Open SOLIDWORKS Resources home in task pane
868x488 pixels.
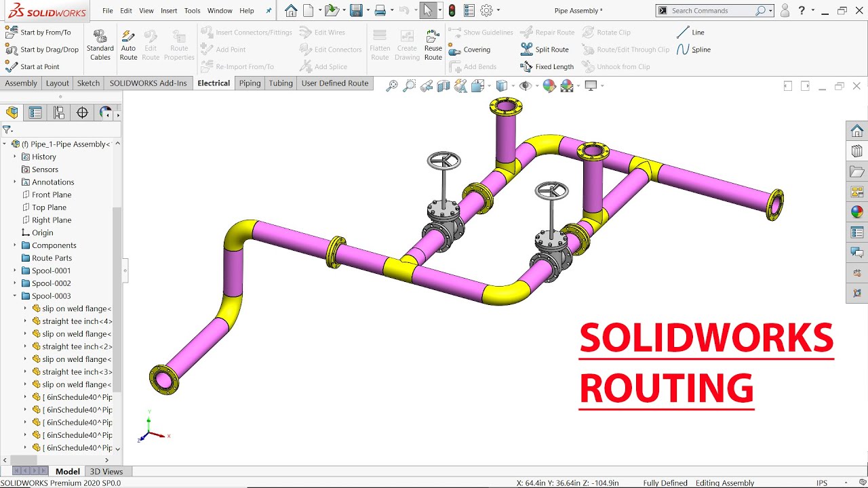[857, 131]
